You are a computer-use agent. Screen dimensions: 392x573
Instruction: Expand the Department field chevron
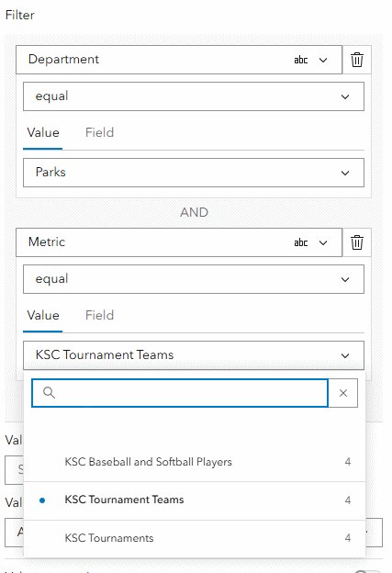click(323, 60)
